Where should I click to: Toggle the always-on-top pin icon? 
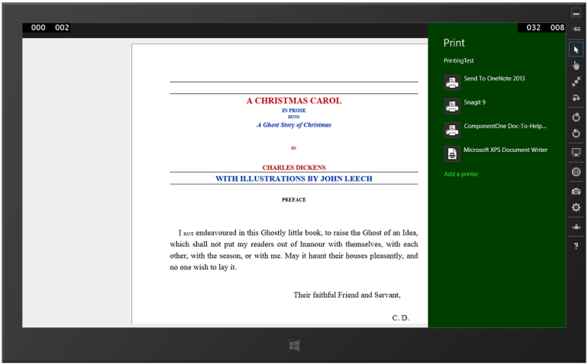(x=577, y=29)
